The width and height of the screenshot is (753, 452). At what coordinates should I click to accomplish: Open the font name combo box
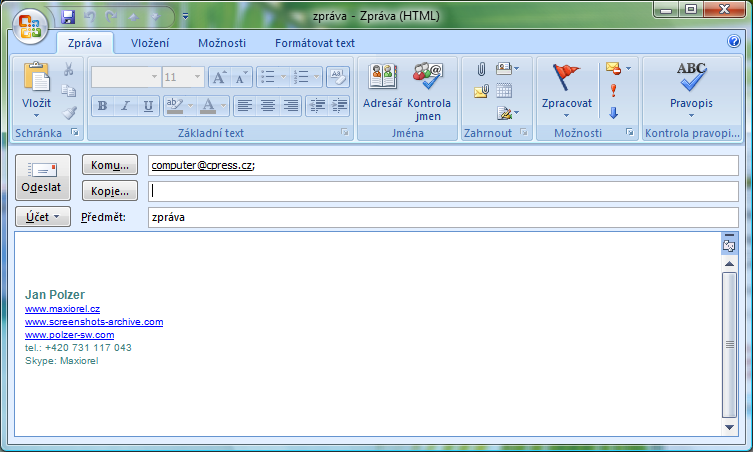tap(126, 77)
